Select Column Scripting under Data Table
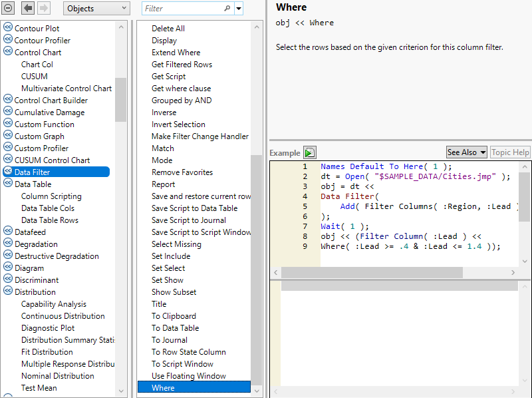 pos(51,196)
